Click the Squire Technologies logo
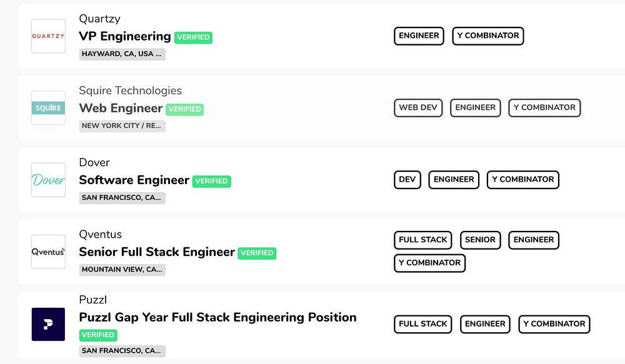This screenshot has height=364, width=625. pos(48,108)
